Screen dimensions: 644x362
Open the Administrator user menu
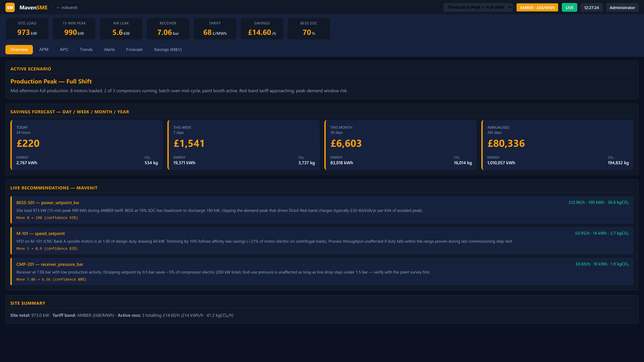(x=622, y=7)
